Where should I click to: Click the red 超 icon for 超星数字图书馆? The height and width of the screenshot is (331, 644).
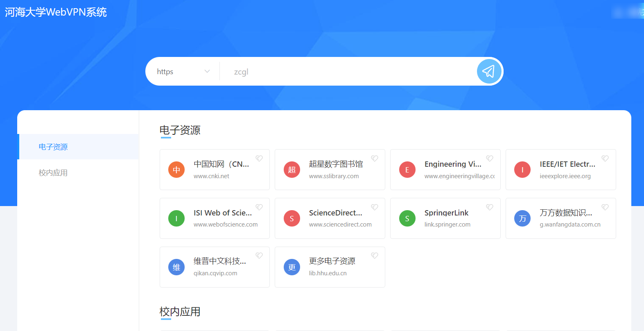point(292,170)
